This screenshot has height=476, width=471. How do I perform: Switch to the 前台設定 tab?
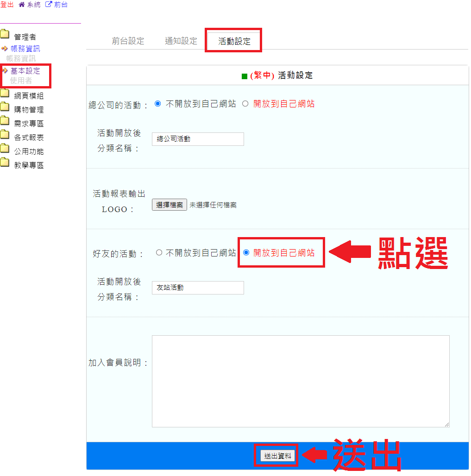pyautogui.click(x=128, y=41)
